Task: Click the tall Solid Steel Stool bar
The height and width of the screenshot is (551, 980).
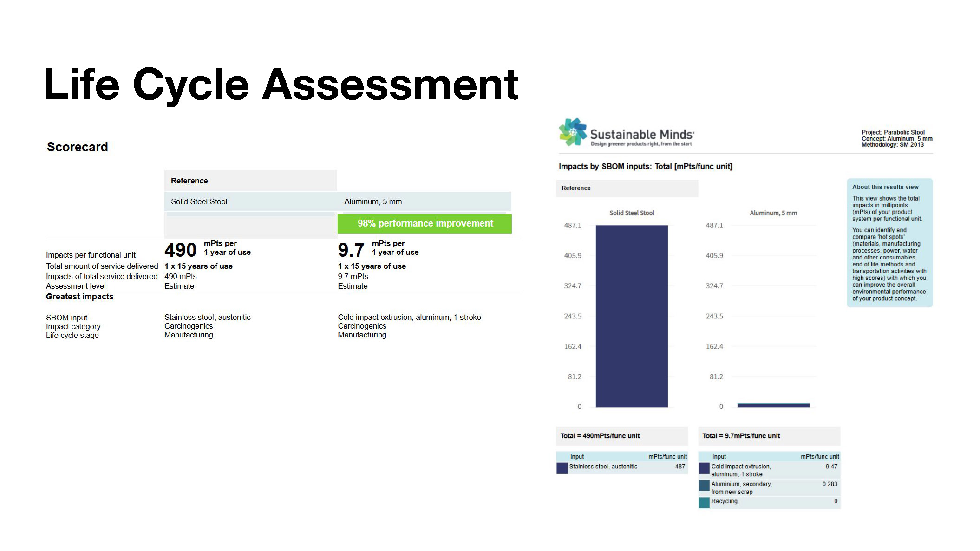Action: point(632,316)
